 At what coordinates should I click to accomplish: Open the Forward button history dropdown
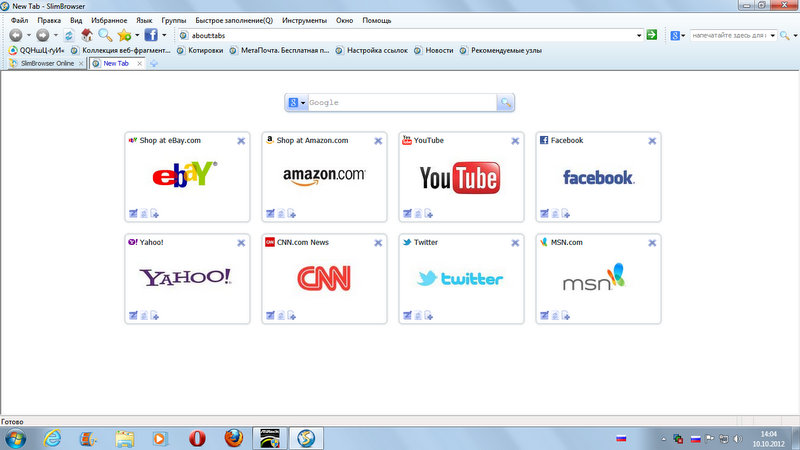(x=56, y=35)
